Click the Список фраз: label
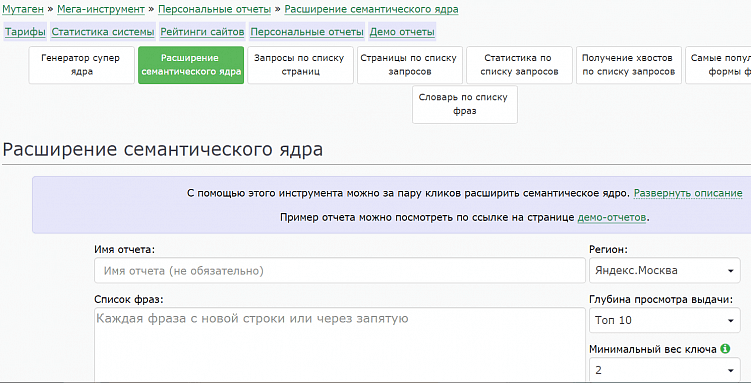This screenshot has height=383, width=751. click(x=129, y=299)
